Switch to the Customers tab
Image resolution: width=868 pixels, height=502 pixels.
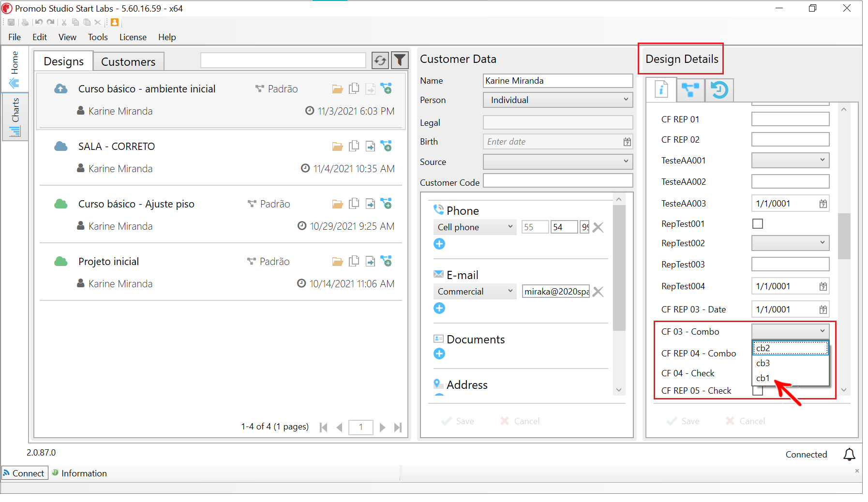(x=128, y=62)
